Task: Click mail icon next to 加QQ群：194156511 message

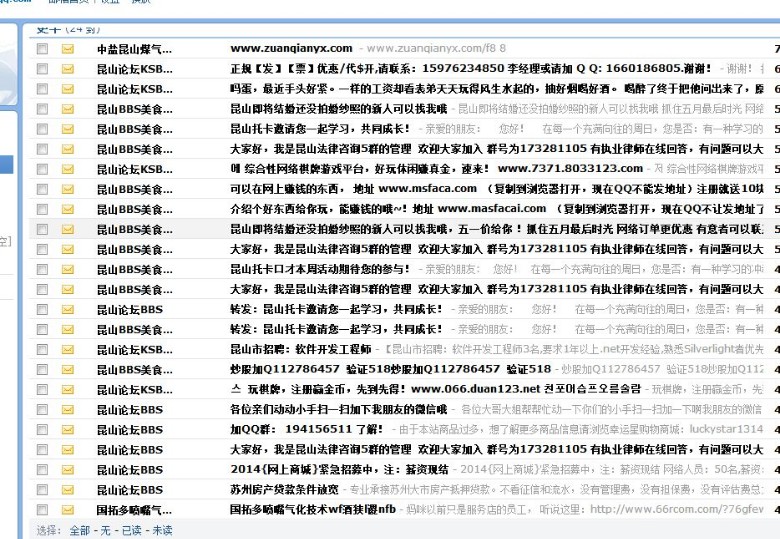Action: point(68,429)
